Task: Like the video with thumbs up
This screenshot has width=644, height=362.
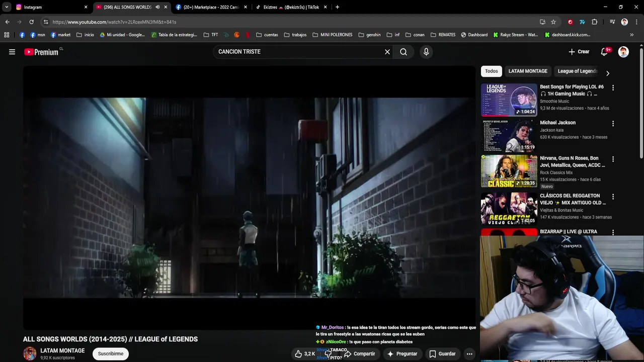Action: [305, 354]
